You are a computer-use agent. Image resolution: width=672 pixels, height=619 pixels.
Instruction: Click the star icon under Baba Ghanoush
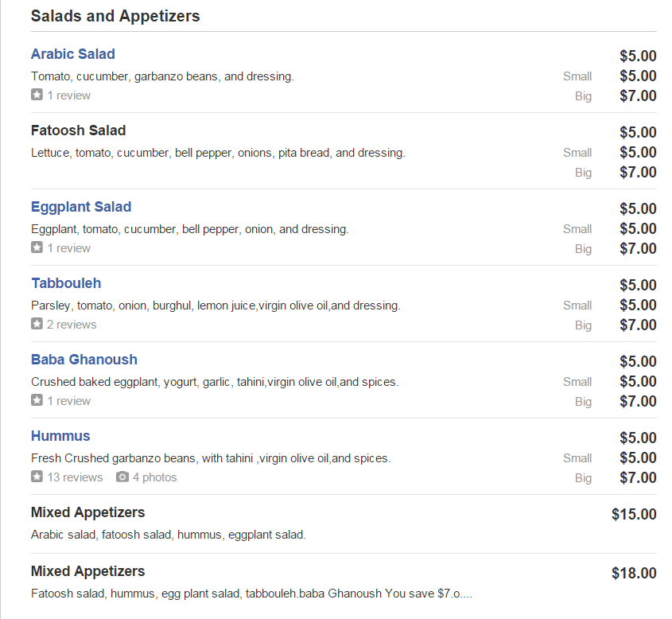37,401
